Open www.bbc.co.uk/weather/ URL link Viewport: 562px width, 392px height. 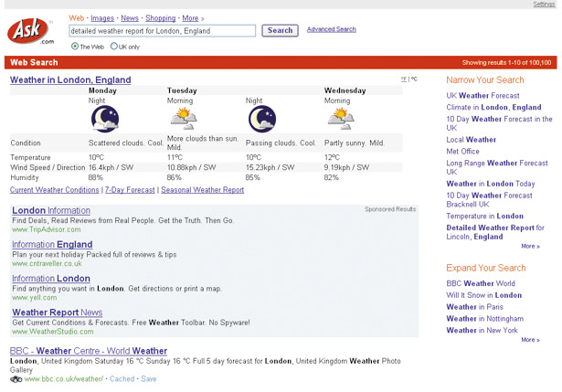click(64, 379)
